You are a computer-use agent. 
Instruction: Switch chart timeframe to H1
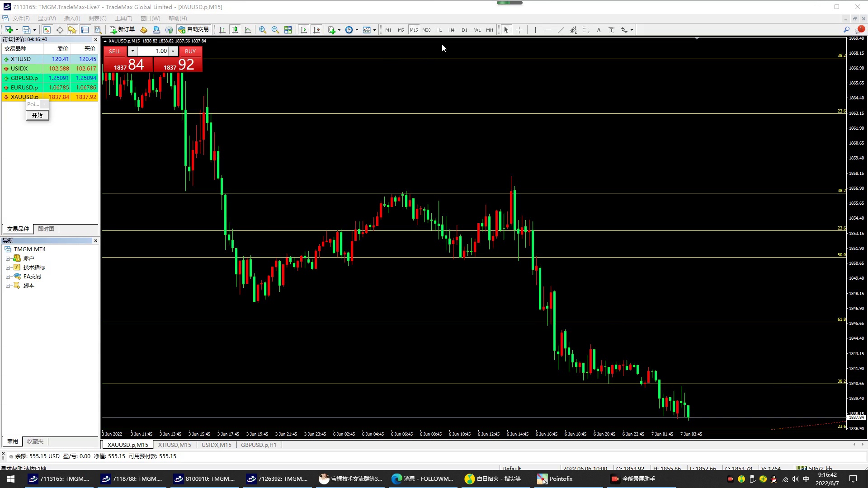(x=439, y=30)
